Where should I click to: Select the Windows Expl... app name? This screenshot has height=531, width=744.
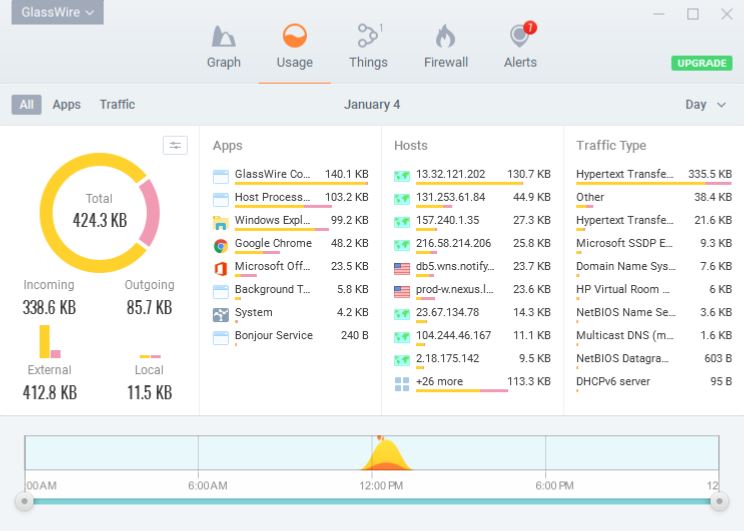272,220
